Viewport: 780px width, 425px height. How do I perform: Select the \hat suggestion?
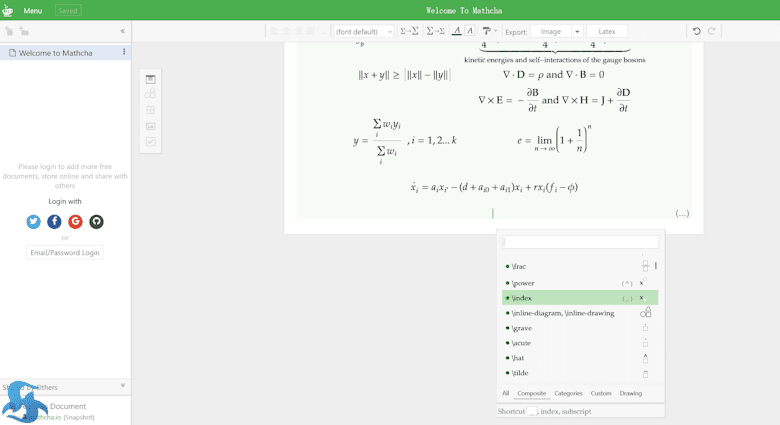pyautogui.click(x=580, y=358)
